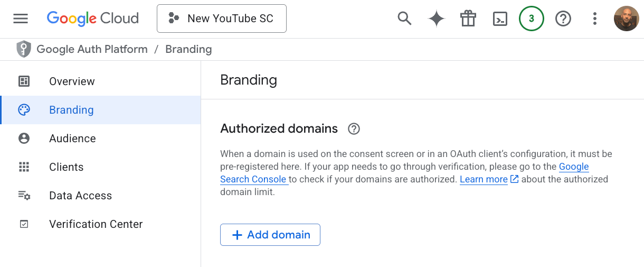The width and height of the screenshot is (644, 267).
Task: Open the help question mark menu
Action: click(x=563, y=19)
